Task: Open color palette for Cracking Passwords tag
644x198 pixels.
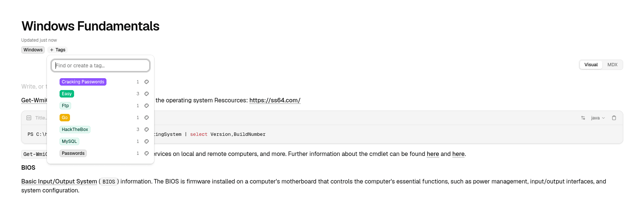Action: (147, 82)
